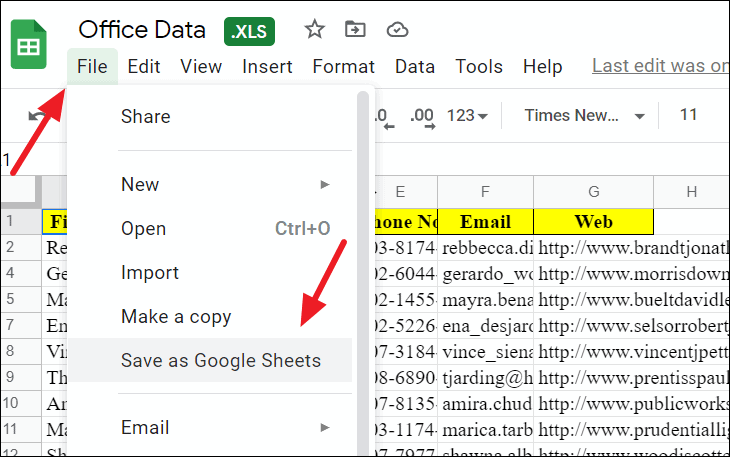Open the Times New font dropdown
This screenshot has height=457, width=730.
point(584,115)
